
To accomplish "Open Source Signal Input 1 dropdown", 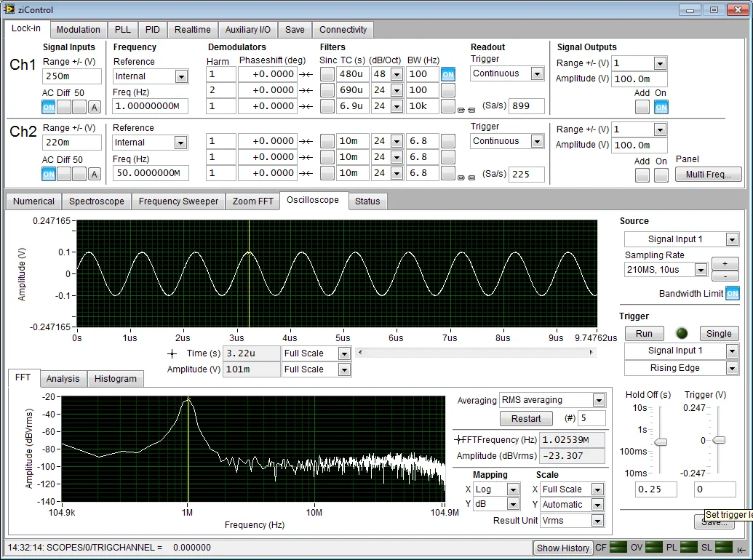I will [732, 239].
